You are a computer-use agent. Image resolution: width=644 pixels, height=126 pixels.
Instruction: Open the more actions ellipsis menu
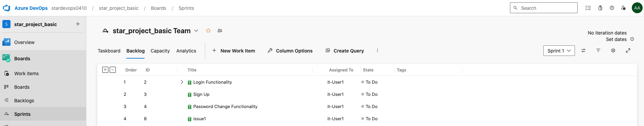click(378, 50)
